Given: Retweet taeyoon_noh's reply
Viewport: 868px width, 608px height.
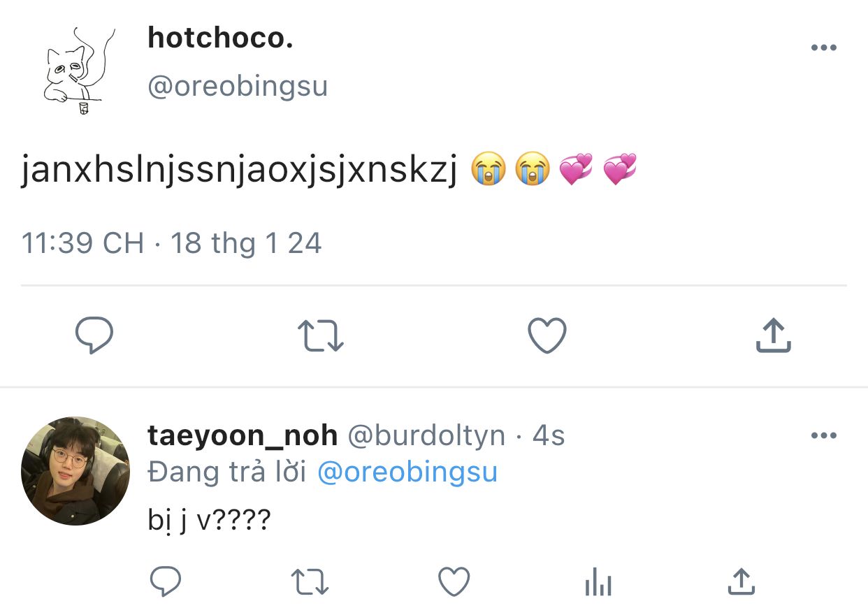Looking at the screenshot, I should [x=310, y=581].
